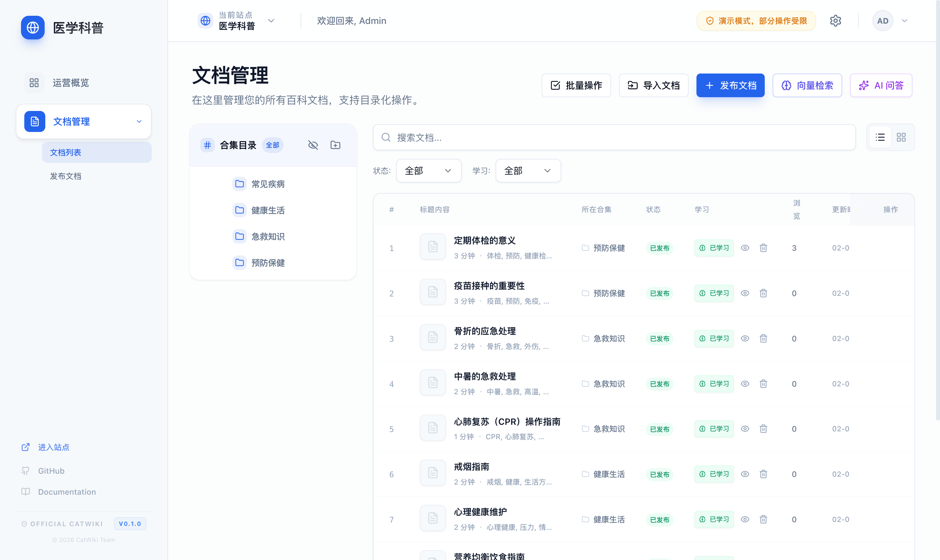Click the current site globe icon

[x=205, y=21]
